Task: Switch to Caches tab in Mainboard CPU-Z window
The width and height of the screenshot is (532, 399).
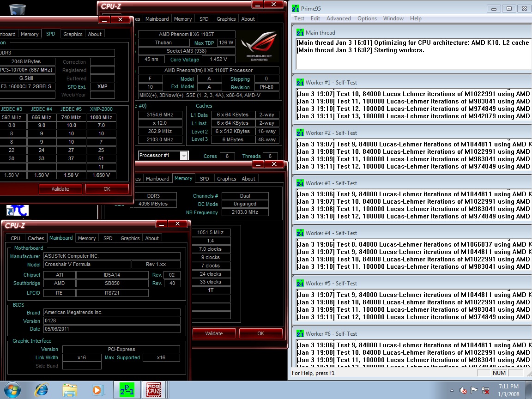Action: coord(36,238)
